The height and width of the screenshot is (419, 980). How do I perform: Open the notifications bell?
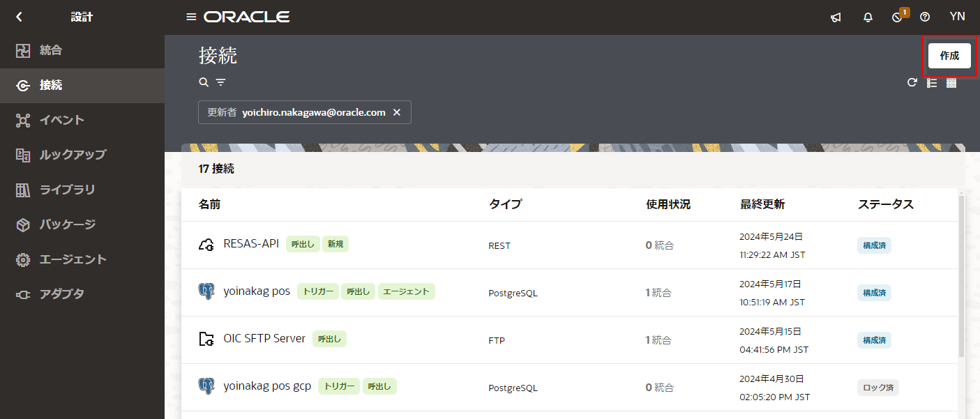coord(868,17)
